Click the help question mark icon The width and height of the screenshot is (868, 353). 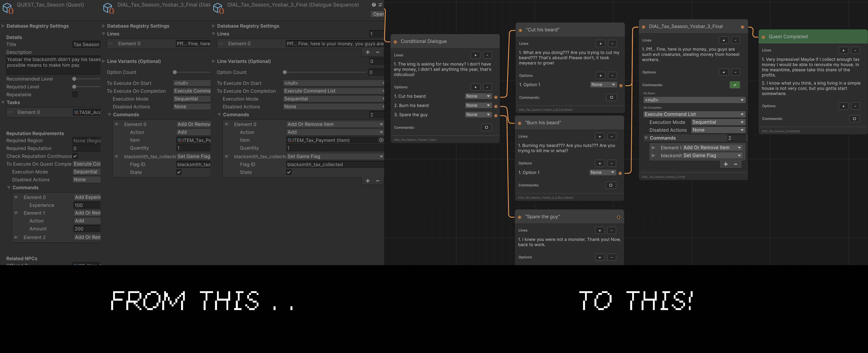pos(374,5)
